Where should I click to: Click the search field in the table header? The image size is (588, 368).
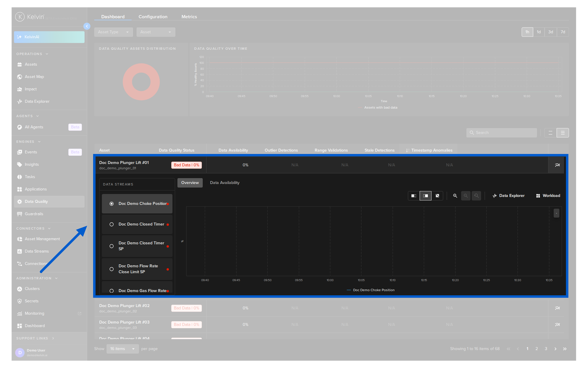[x=501, y=133]
